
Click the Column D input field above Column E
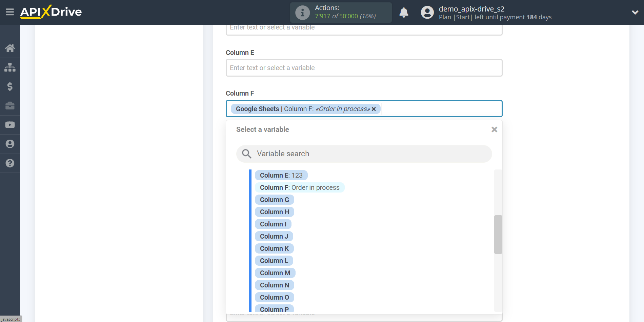coord(364,30)
